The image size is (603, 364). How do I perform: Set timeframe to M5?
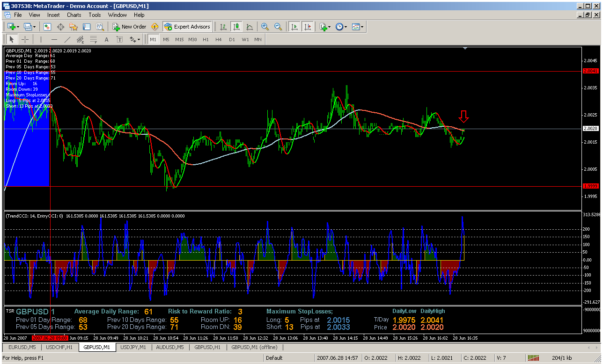tap(166, 40)
